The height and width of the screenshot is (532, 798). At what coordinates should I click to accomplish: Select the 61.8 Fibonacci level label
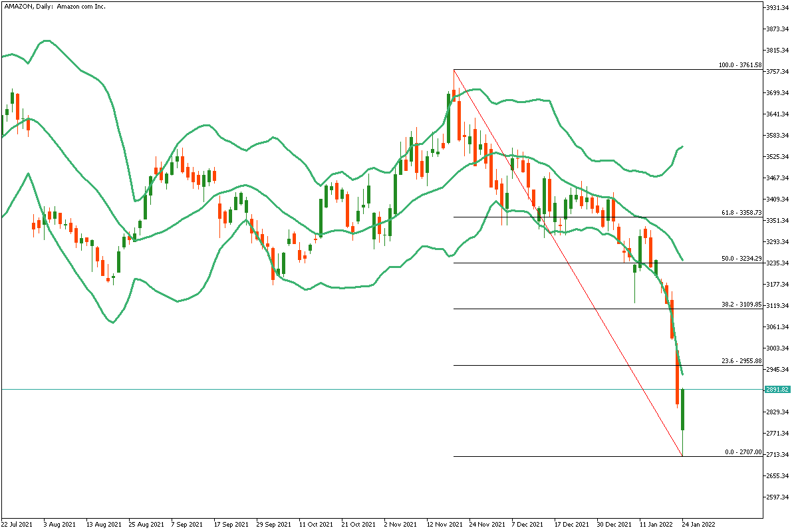(x=740, y=213)
